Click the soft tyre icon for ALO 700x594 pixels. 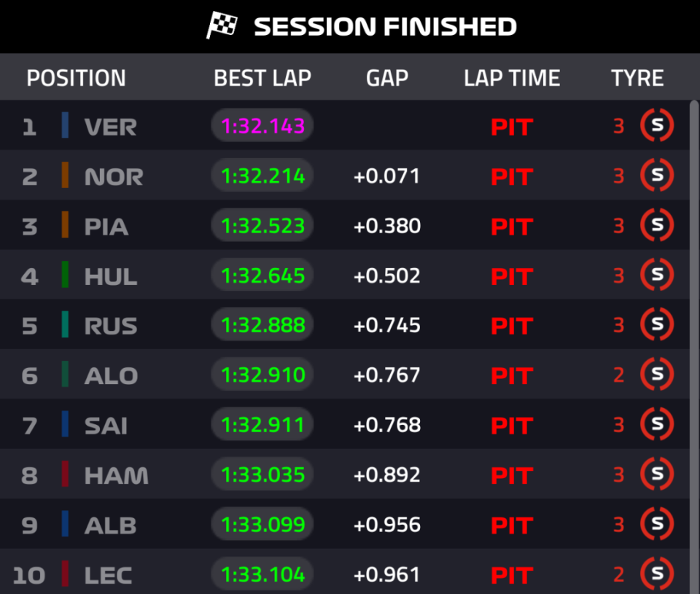pyautogui.click(x=656, y=375)
